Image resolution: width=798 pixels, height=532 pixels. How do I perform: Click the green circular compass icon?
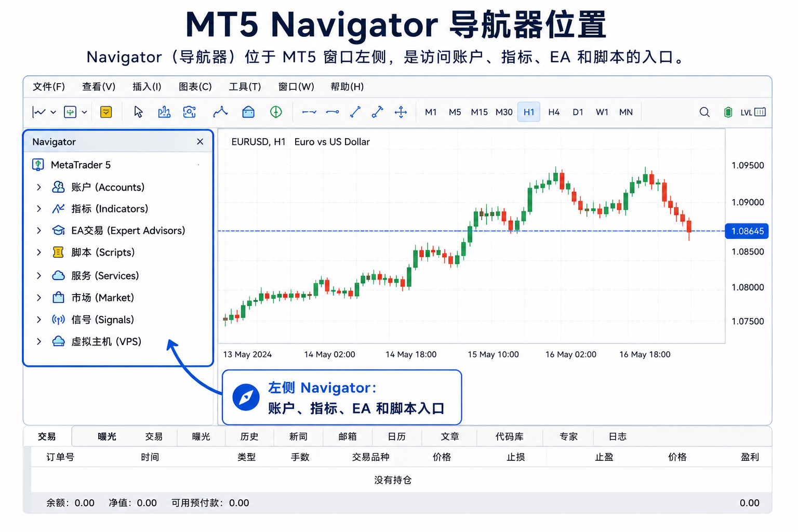pyautogui.click(x=276, y=112)
